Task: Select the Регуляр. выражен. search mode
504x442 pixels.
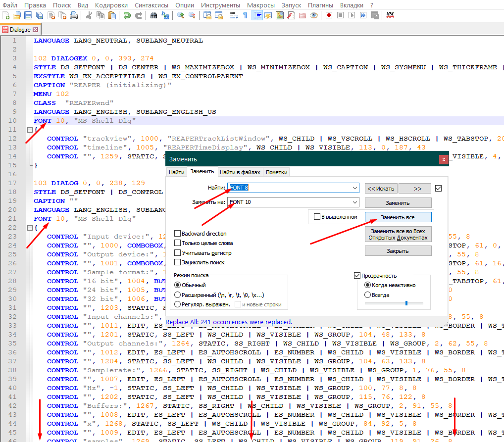Action: click(x=177, y=304)
